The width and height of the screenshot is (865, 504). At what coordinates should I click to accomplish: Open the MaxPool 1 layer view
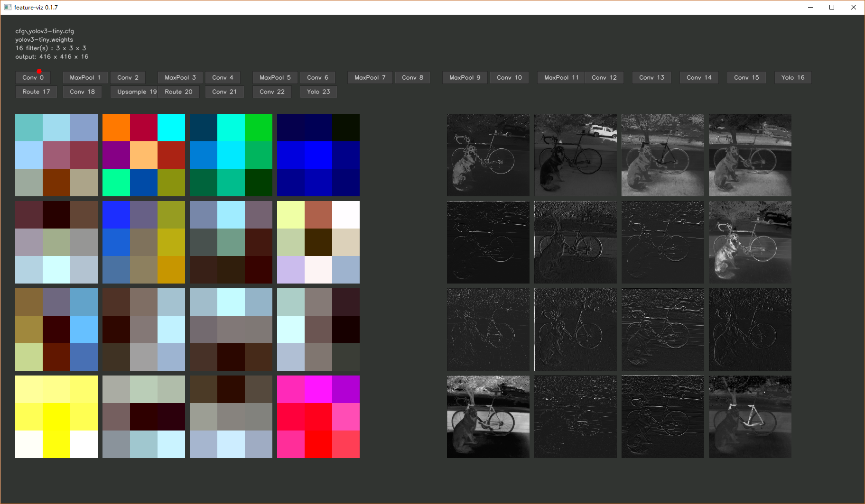[x=84, y=77]
